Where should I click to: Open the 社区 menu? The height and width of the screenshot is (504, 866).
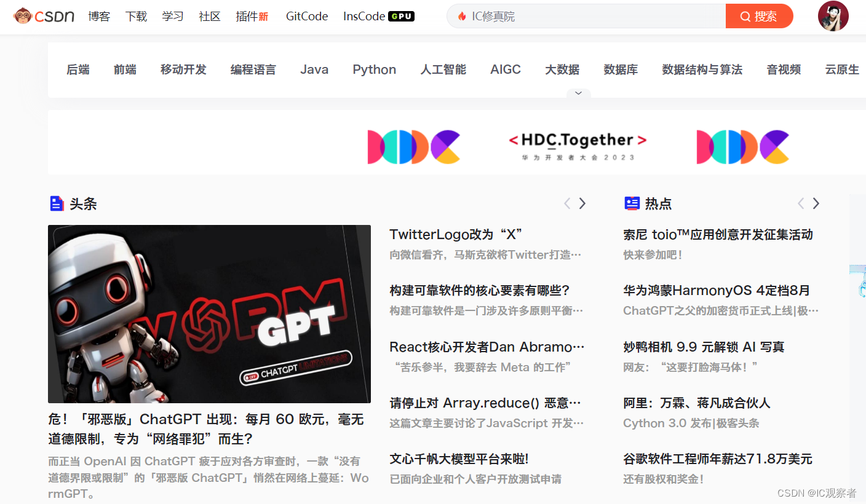[210, 17]
